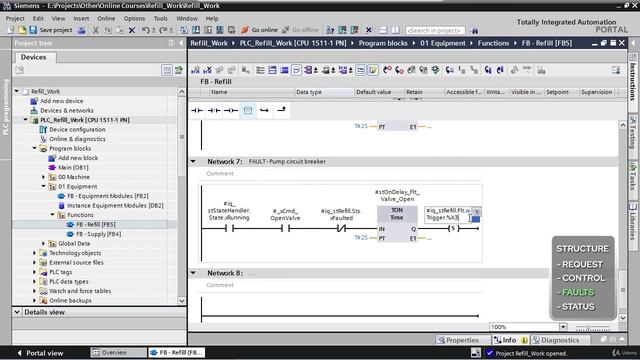The image size is (640, 360).
Task: Insert a normally open contact
Action: (197, 110)
